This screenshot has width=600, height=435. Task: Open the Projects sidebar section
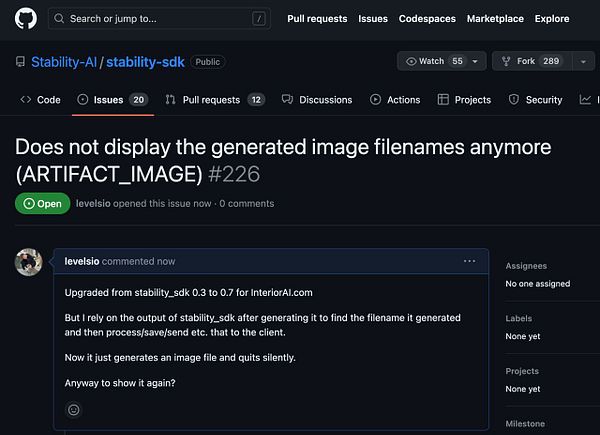pyautogui.click(x=522, y=371)
